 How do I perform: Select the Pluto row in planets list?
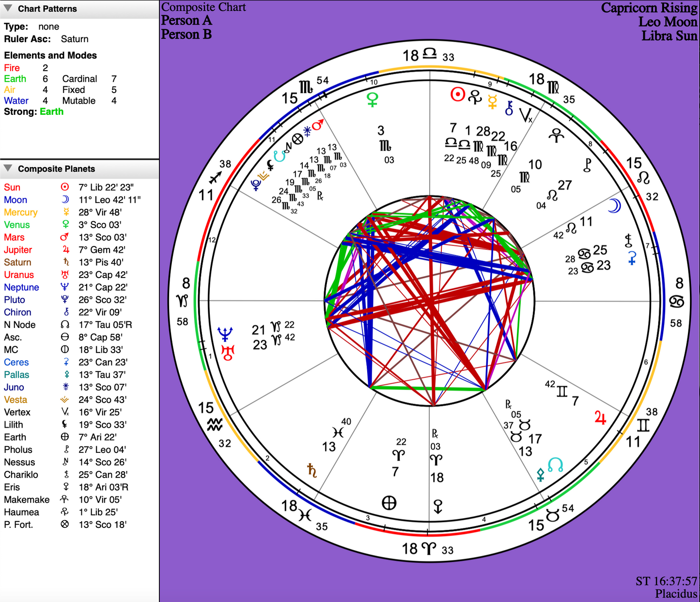pyautogui.click(x=68, y=300)
